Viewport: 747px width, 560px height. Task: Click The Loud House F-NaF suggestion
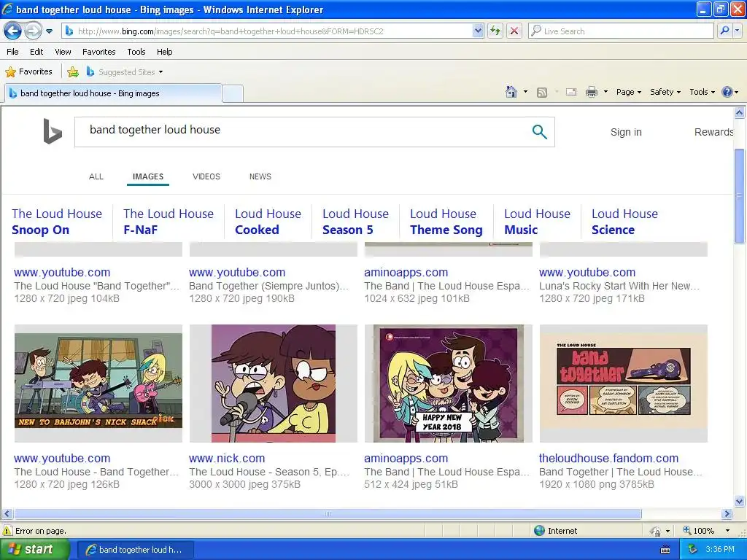tap(169, 222)
